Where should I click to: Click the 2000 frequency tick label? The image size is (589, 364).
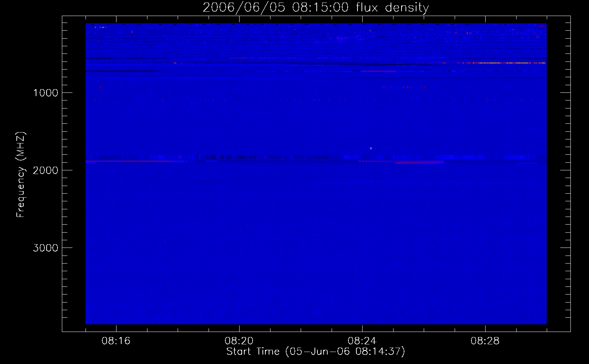coord(46,170)
